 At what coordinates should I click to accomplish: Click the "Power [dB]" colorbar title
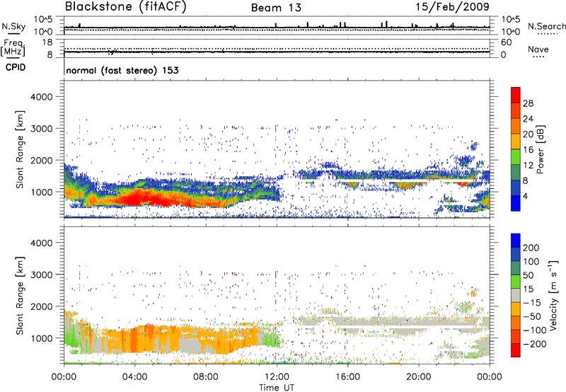[541, 149]
